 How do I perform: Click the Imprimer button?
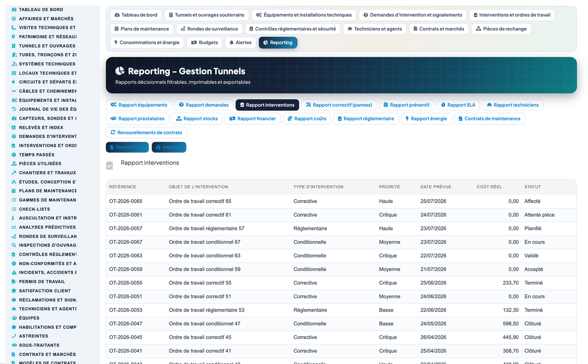click(x=169, y=147)
